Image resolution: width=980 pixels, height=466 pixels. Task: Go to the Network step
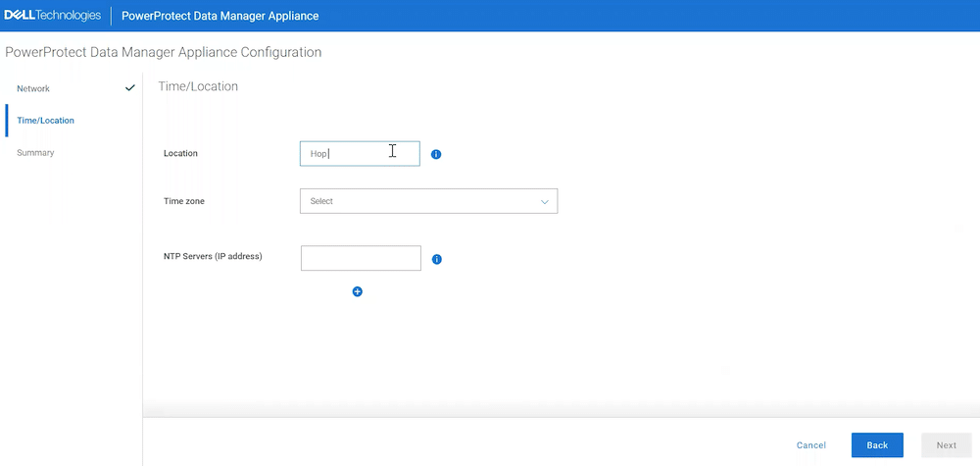[33, 89]
